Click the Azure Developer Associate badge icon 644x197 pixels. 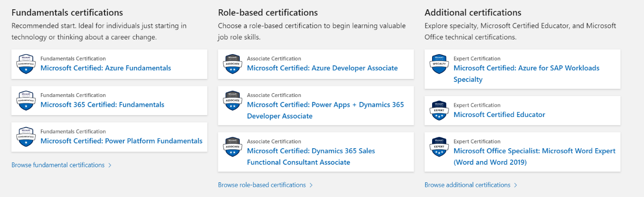pos(232,64)
